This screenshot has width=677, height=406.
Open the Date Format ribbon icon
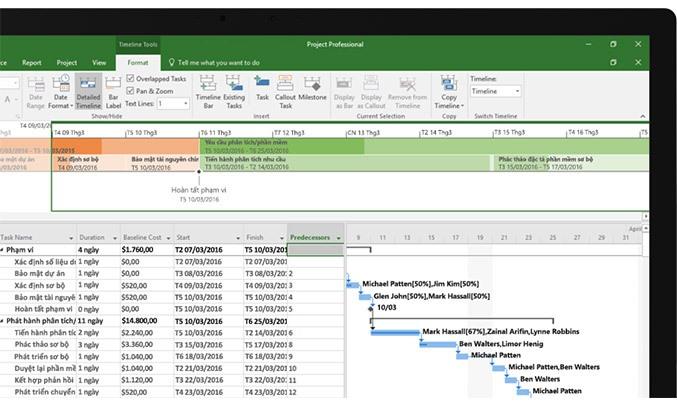[x=60, y=92]
